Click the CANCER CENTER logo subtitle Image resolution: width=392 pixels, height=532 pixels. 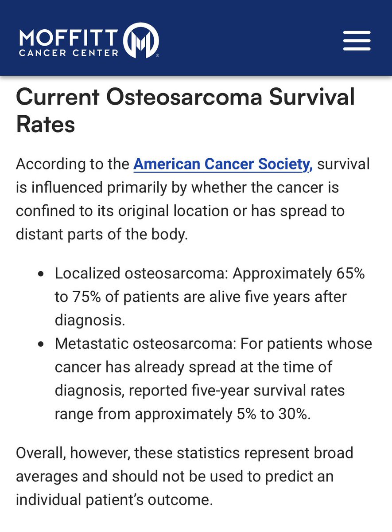[x=69, y=52]
